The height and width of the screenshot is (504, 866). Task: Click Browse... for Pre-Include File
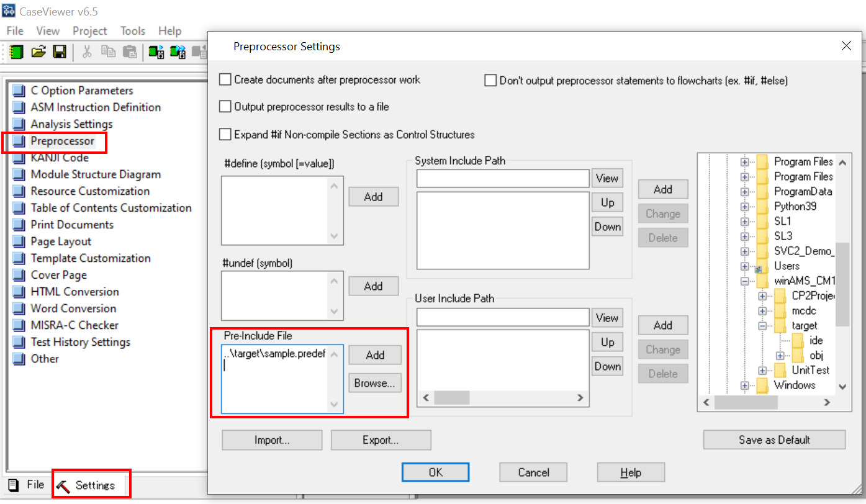point(374,384)
